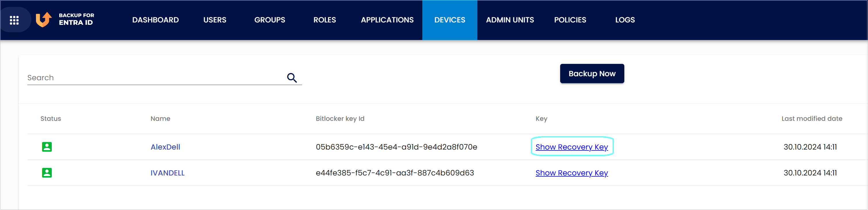Click the Name column header
The height and width of the screenshot is (210, 868).
(160, 119)
